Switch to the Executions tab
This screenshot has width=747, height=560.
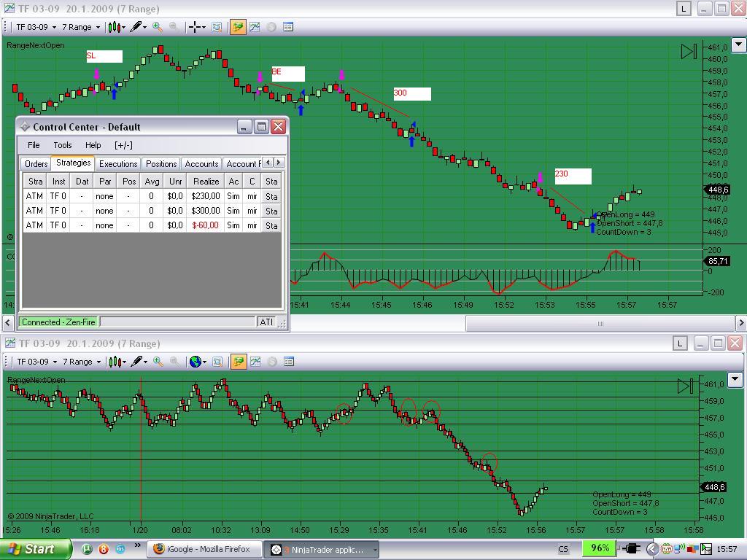[x=118, y=164]
